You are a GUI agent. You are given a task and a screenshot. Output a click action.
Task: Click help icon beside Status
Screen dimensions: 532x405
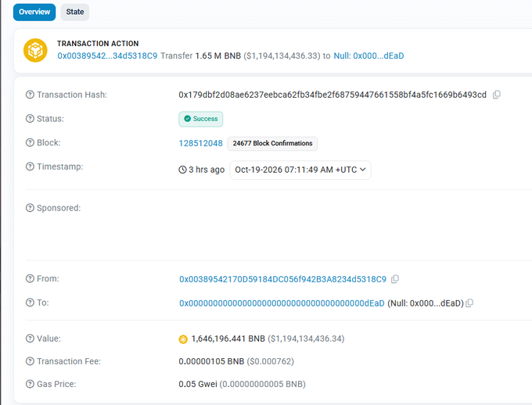point(30,119)
